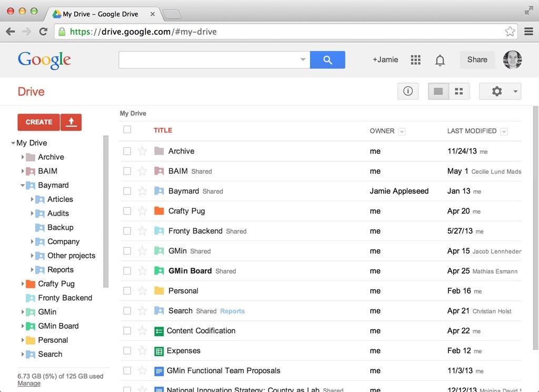Sort files by the Title column
Image resolution: width=539 pixels, height=392 pixels.
pyautogui.click(x=163, y=130)
